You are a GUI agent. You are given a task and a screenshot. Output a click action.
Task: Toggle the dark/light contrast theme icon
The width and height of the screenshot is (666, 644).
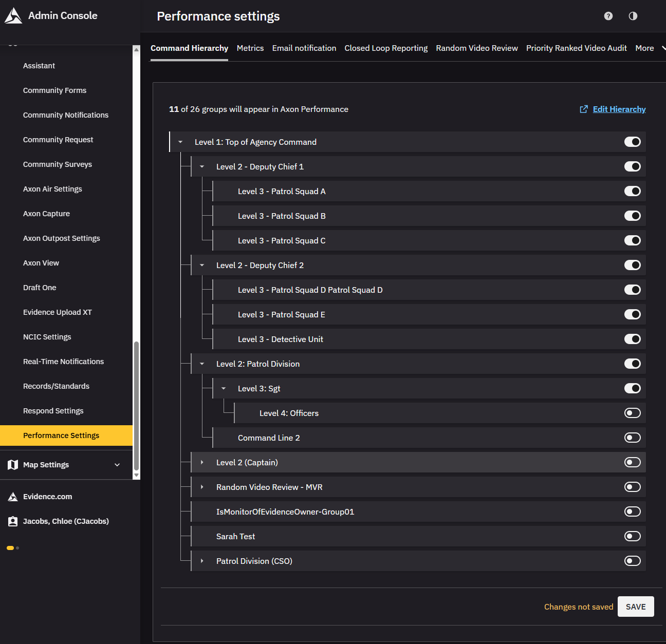(633, 16)
